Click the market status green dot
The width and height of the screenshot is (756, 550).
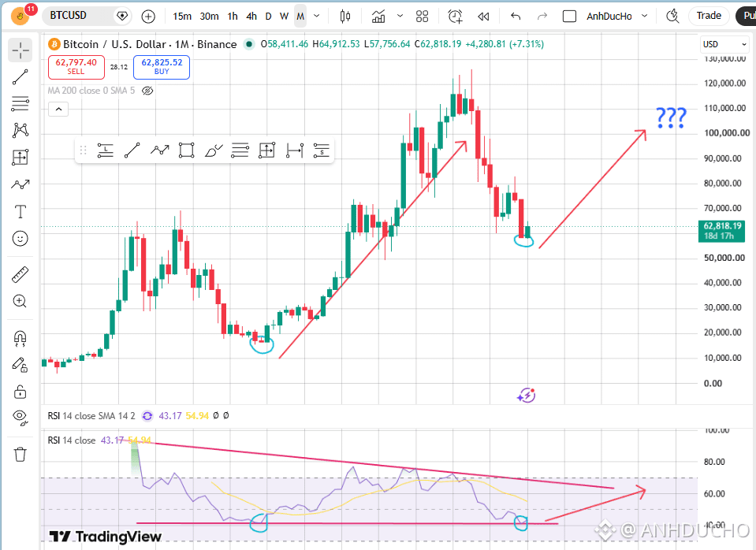pos(249,44)
